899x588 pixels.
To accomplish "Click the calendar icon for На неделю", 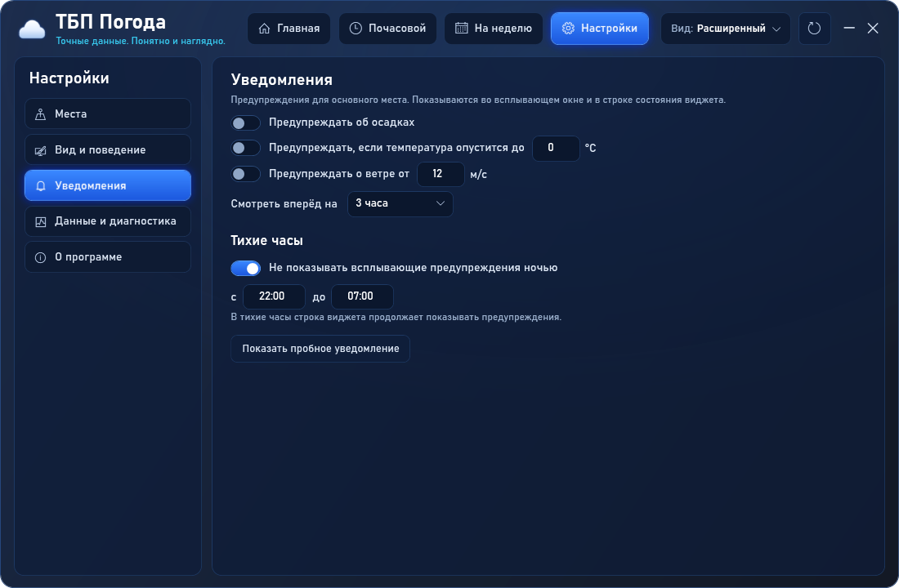I will tap(462, 28).
